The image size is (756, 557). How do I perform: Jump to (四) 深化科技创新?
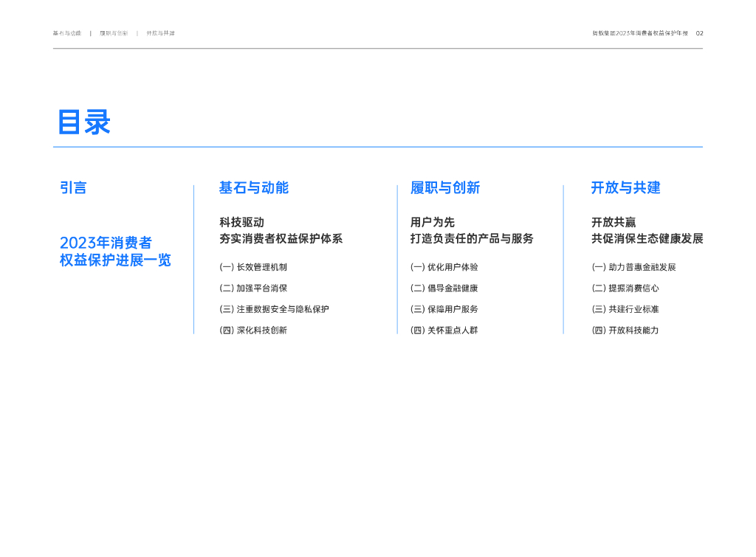pos(253,330)
